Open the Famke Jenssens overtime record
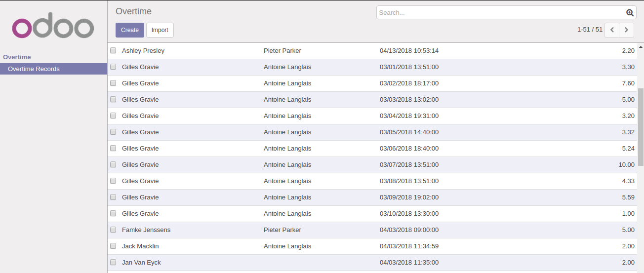 coord(146,230)
